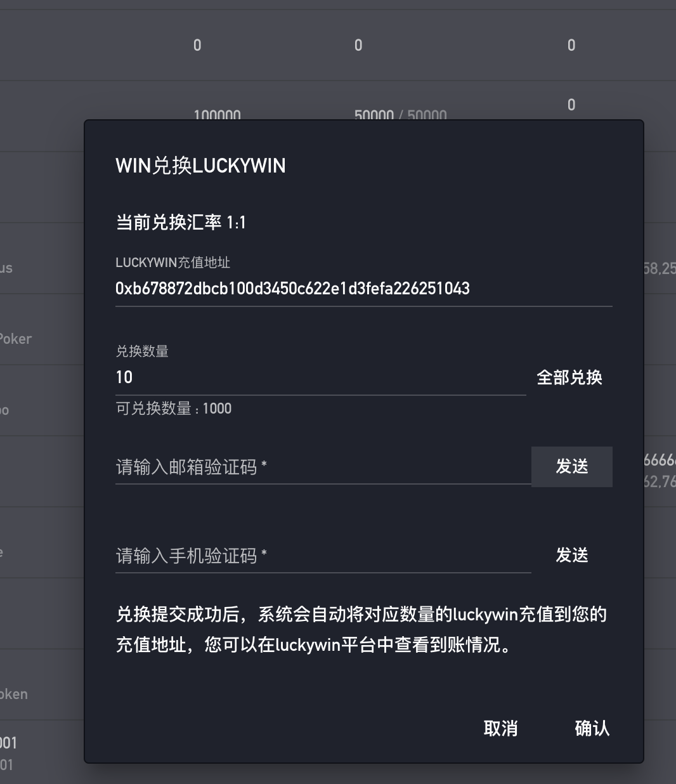Click the WIN兑换LUCKYWIN dialog title
676x784 pixels.
coord(200,166)
